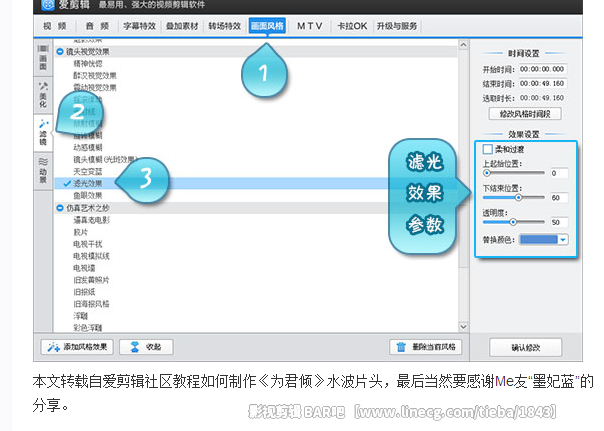Collapse the 仿真艺术之妙 group
The image size is (604, 431).
(x=60, y=208)
